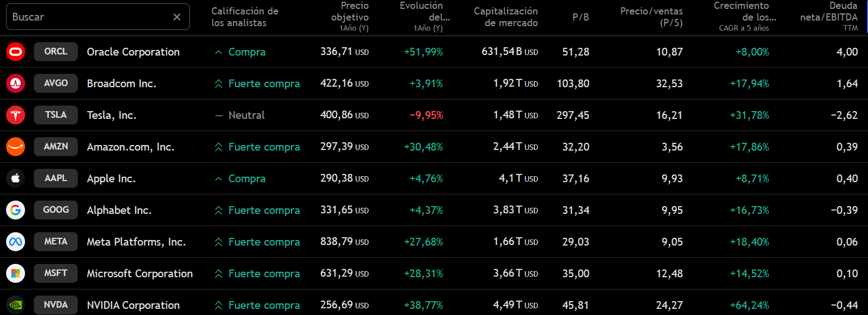
Task: Open the ORCL ticker badge
Action: pyautogui.click(x=56, y=52)
